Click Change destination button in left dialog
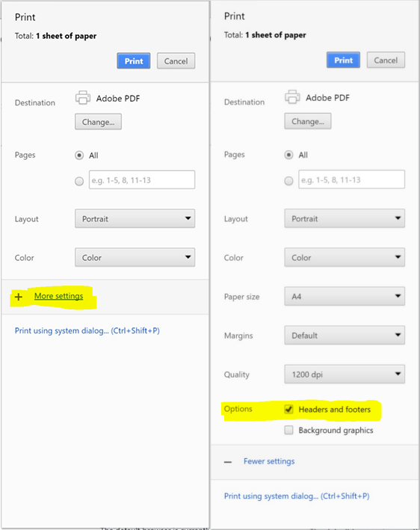The width and height of the screenshot is (420, 530). coord(98,122)
